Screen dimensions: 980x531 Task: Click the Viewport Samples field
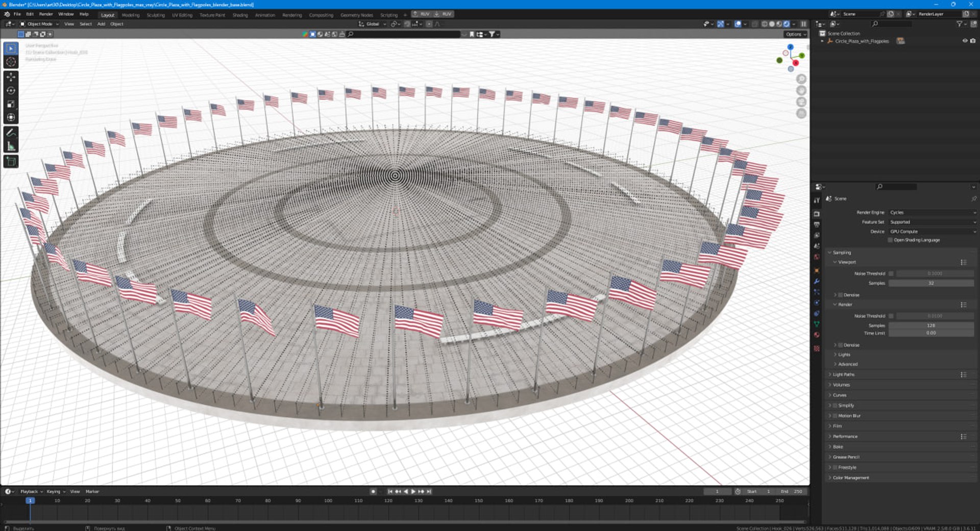931,283
